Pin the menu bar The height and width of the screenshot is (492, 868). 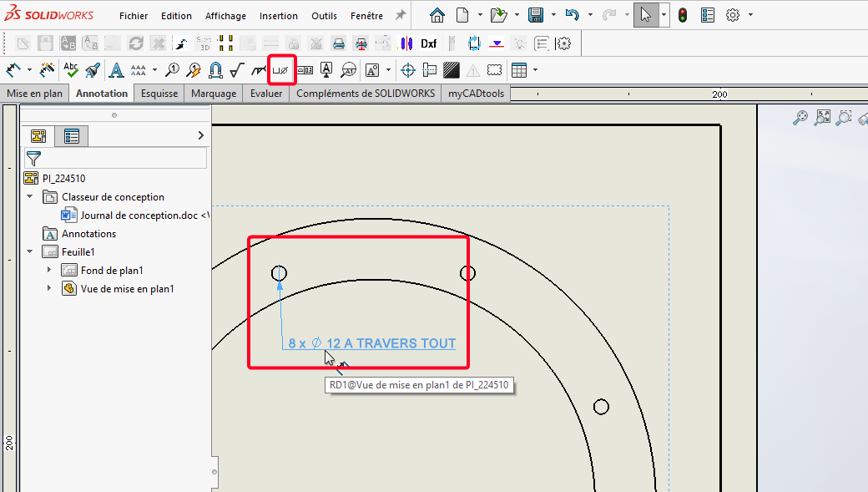(x=401, y=16)
